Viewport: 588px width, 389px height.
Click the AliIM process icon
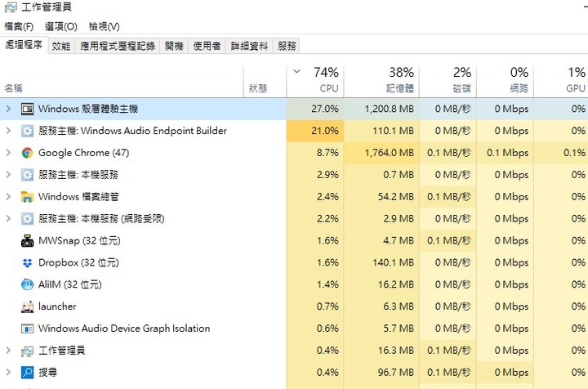(27, 284)
